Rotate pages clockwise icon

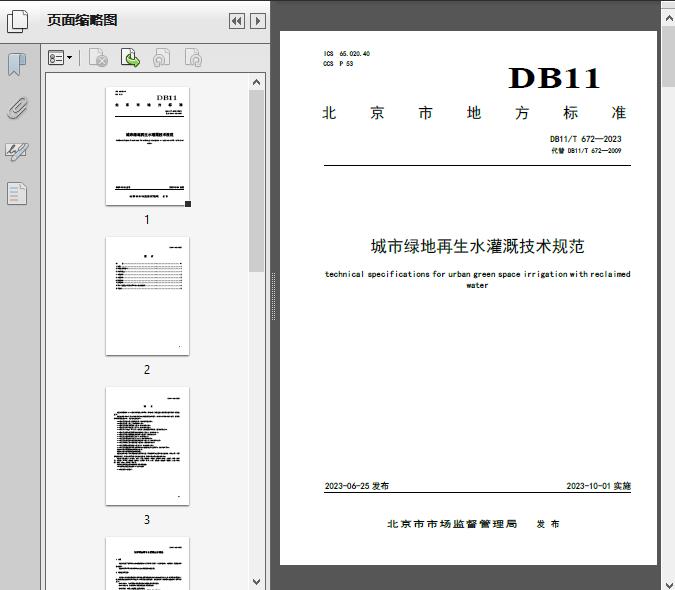pyautogui.click(x=193, y=58)
